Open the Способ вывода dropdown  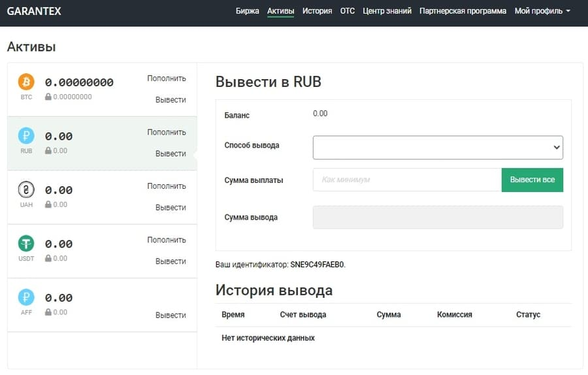tap(438, 148)
